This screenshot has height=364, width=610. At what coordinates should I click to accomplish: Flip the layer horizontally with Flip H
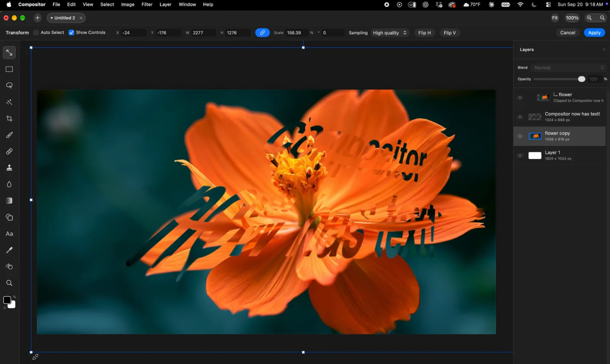coord(424,33)
